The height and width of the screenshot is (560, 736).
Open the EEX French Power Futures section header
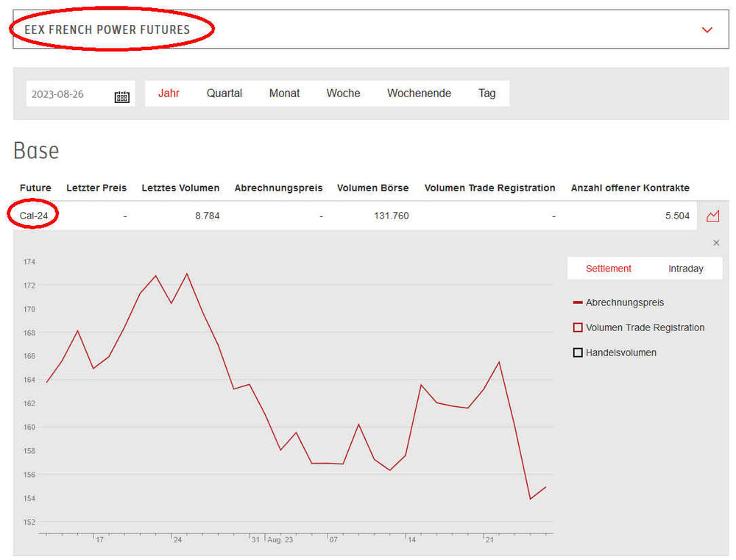click(371, 29)
